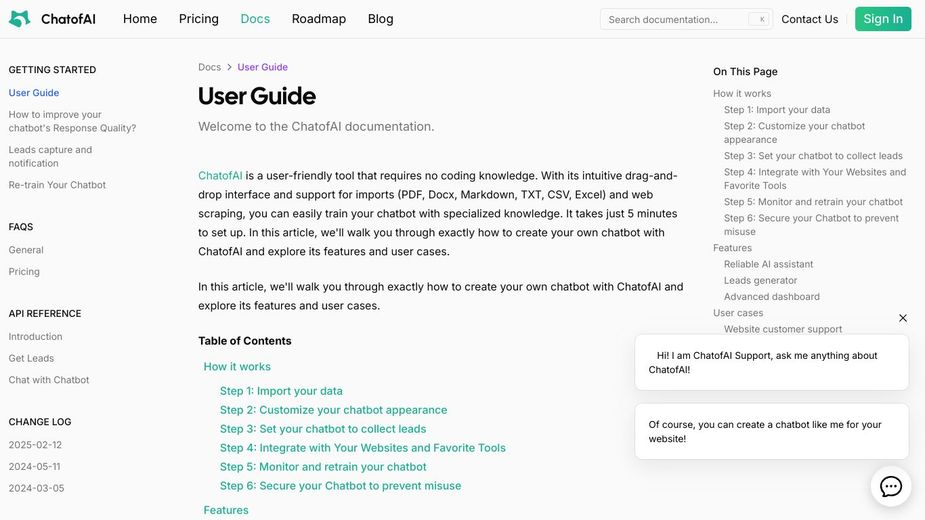Image resolution: width=925 pixels, height=520 pixels.
Task: Click Step 6: Secure your Chatbot On This Page
Action: tap(811, 225)
